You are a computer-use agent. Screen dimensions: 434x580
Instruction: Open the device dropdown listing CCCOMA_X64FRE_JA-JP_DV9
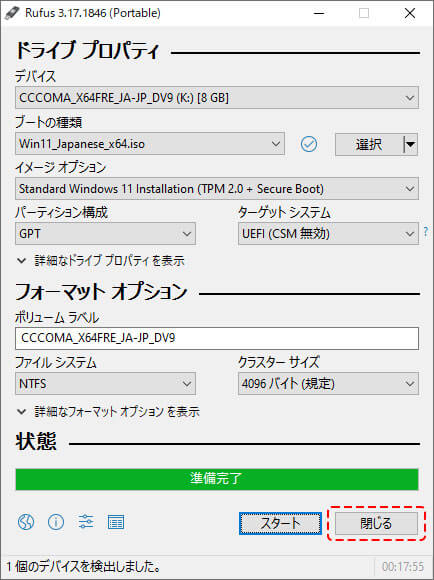(217, 98)
